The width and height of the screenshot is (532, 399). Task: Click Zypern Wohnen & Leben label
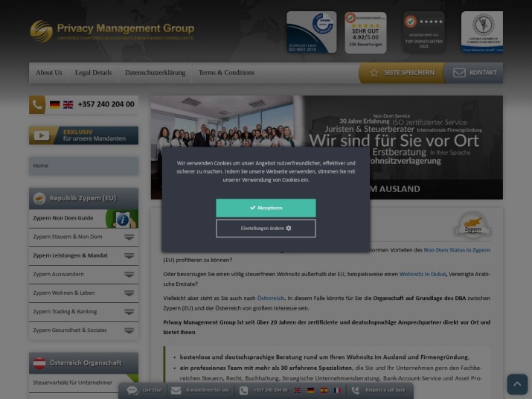64,293
